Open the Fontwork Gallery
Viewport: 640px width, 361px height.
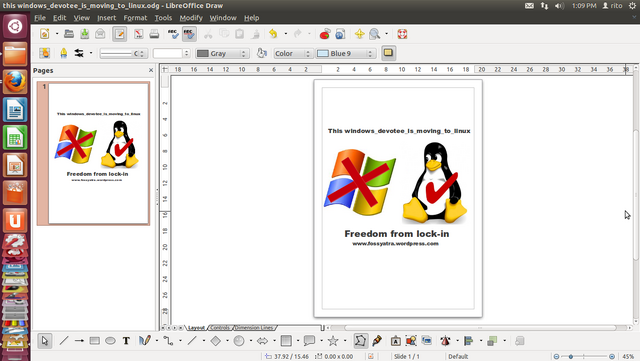point(396,341)
